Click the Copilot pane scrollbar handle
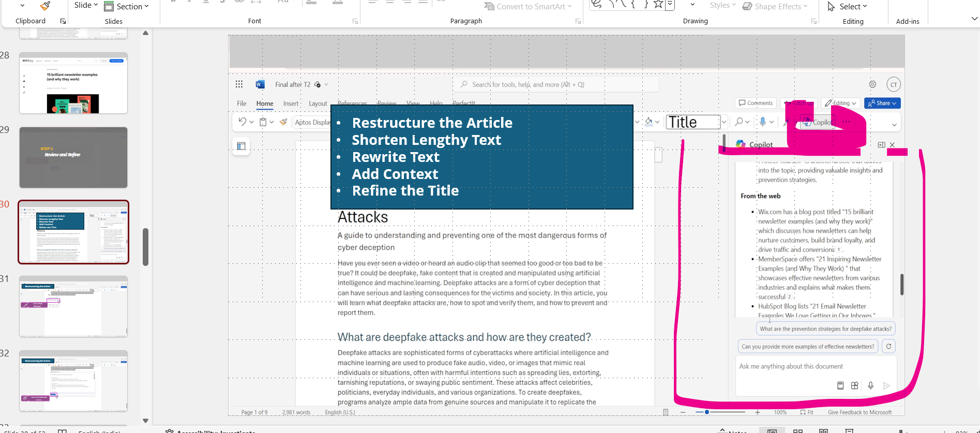Screen dimensions: 980x433 click(x=902, y=285)
